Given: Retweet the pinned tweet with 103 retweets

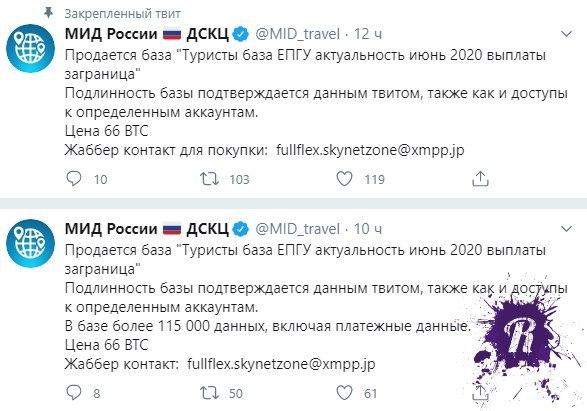Looking at the screenshot, I should [209, 179].
